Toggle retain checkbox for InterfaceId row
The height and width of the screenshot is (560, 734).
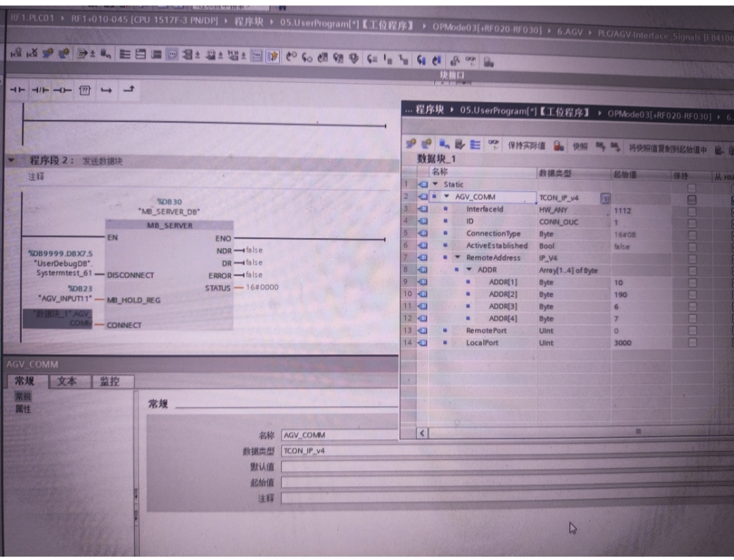pos(691,212)
